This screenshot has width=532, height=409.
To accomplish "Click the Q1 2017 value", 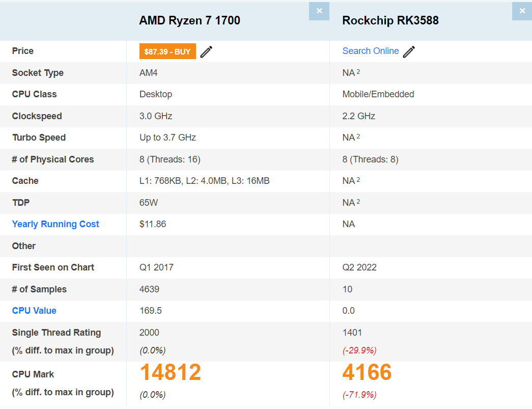I will (x=156, y=267).
